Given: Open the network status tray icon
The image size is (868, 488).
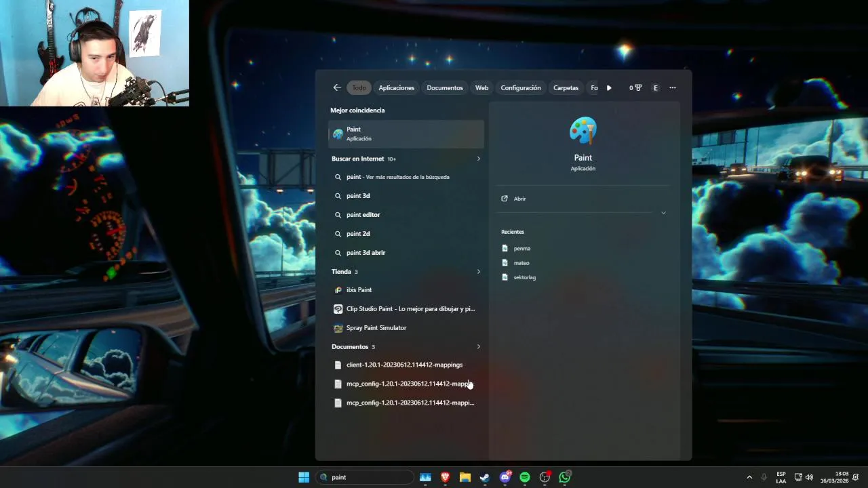Looking at the screenshot, I should [x=798, y=477].
